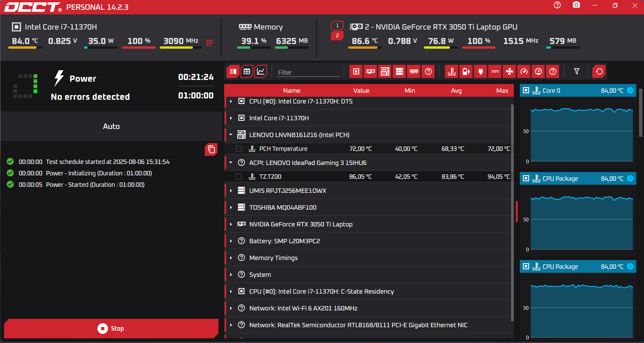
Task: Switch to the list view layout icon
Action: pos(233,72)
